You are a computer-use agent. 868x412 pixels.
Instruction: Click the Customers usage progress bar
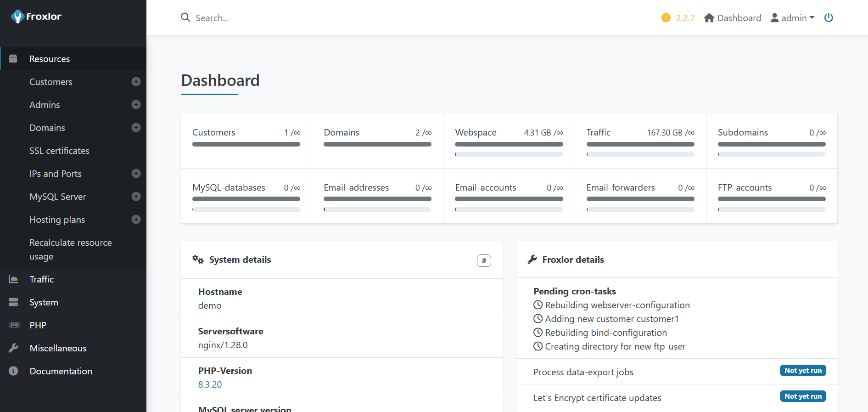click(x=246, y=144)
